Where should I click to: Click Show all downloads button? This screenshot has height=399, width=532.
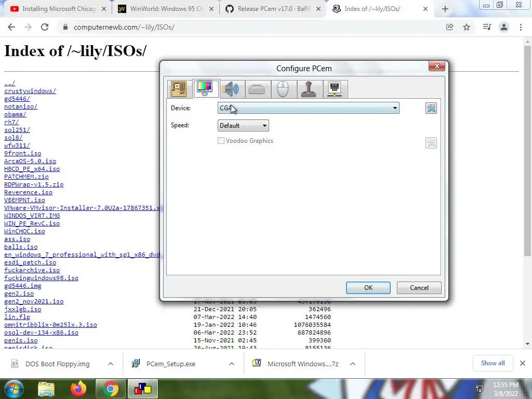pos(493,363)
